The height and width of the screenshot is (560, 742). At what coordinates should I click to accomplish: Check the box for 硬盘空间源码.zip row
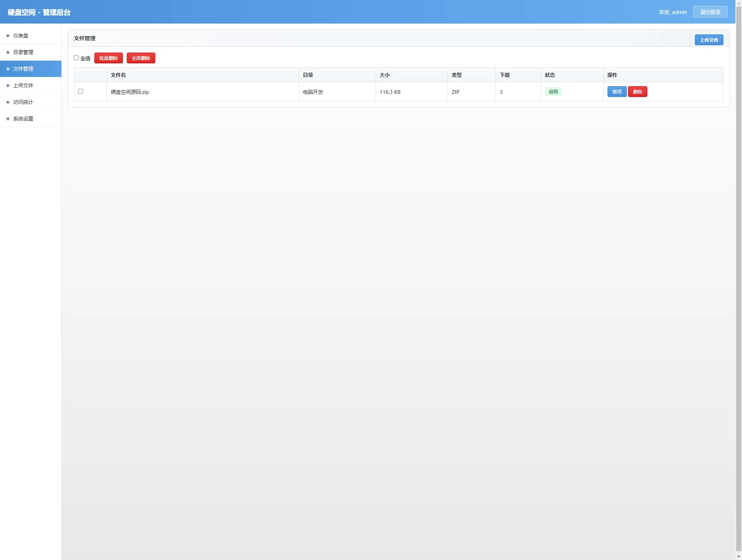coord(80,92)
